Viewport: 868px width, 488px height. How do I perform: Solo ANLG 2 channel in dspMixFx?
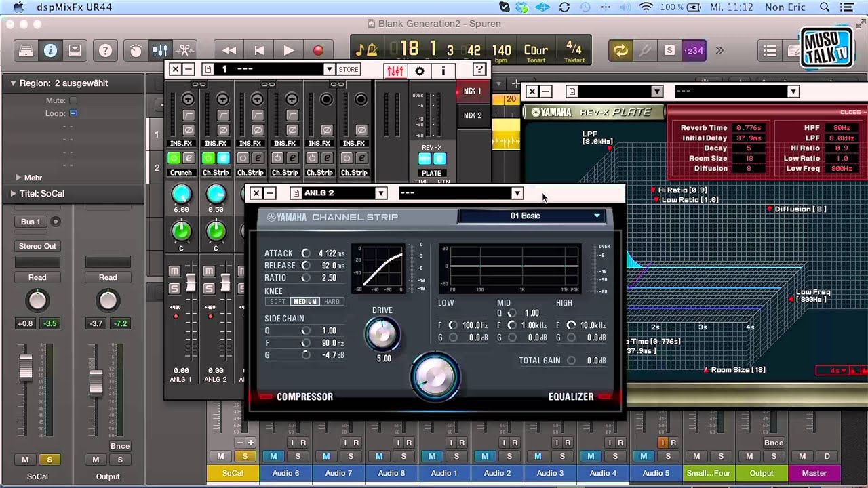(x=209, y=288)
